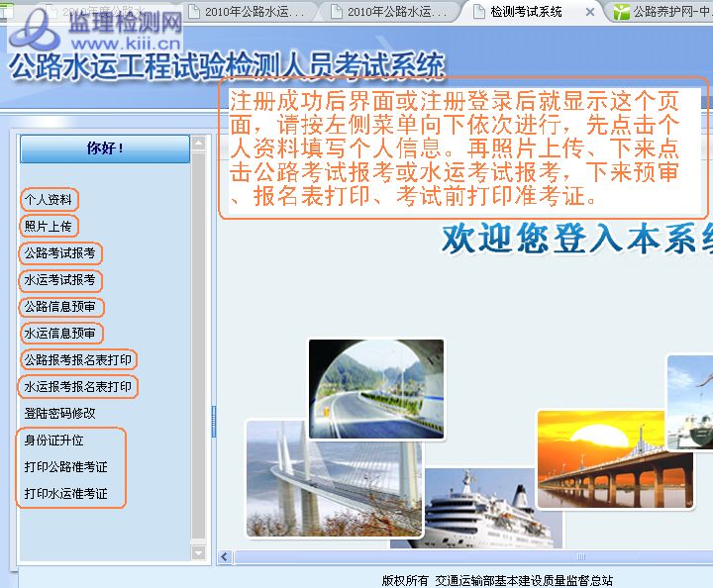The height and width of the screenshot is (588, 713).
Task: Click the sunset bridge photo
Action: click(x=600, y=460)
